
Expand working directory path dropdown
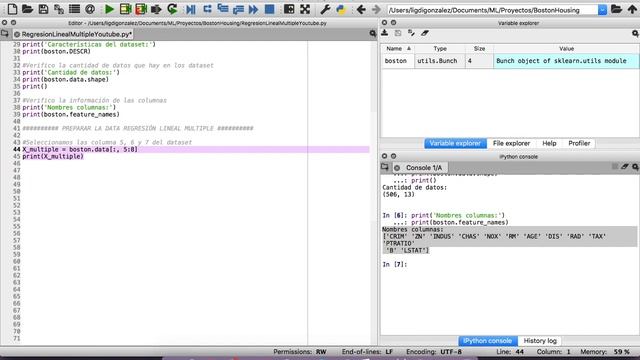pos(602,10)
